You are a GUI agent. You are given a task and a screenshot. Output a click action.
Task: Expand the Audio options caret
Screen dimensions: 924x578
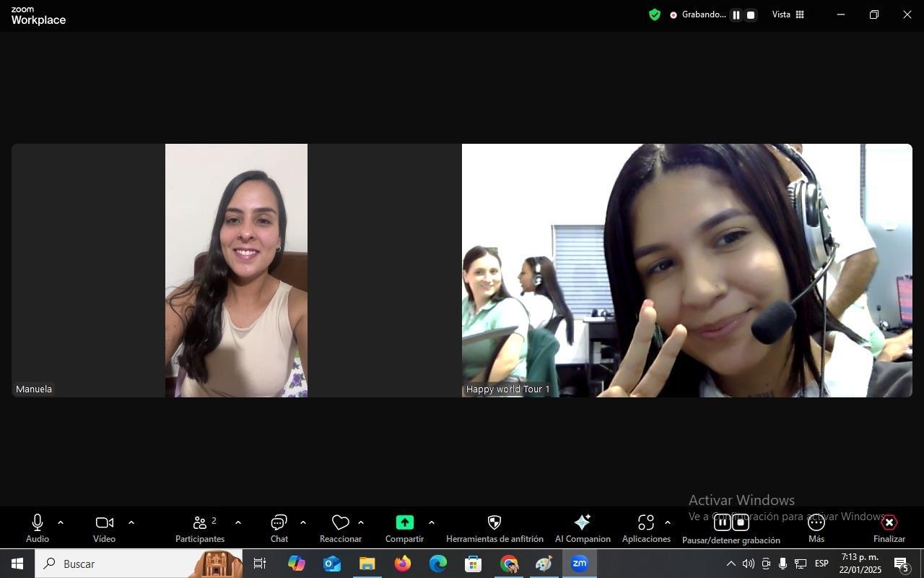coord(61,522)
